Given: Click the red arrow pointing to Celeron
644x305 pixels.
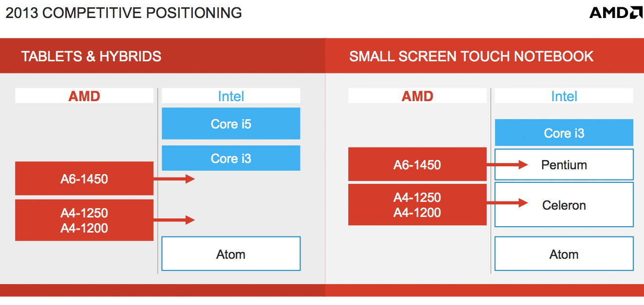Looking at the screenshot, I should click(x=507, y=203).
